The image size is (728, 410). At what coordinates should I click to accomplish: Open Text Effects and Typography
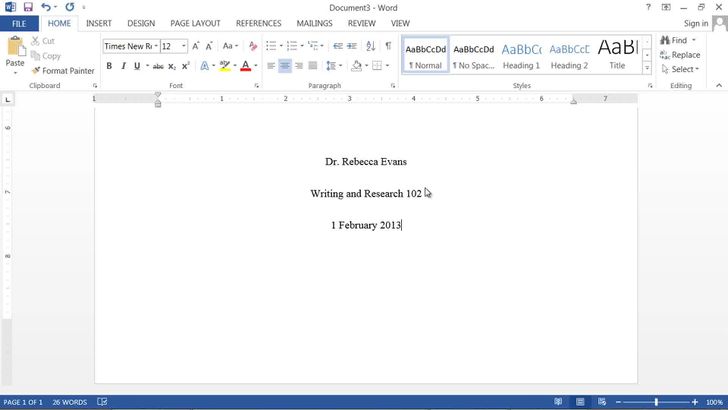[204, 66]
